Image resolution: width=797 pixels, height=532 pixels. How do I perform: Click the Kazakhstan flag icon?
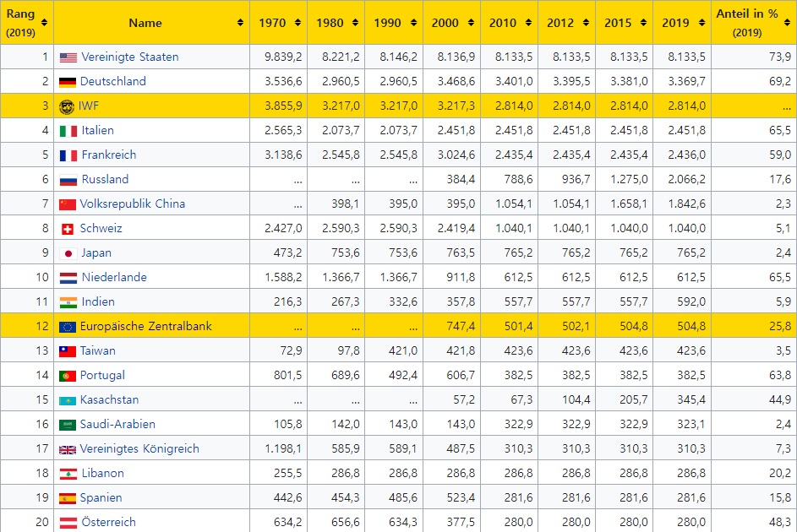click(68, 400)
